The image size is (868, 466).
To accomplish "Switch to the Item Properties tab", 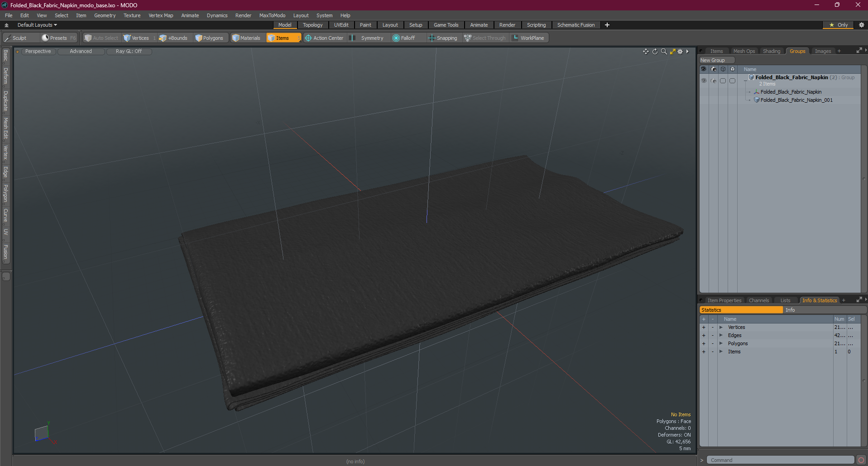I will [x=724, y=300].
